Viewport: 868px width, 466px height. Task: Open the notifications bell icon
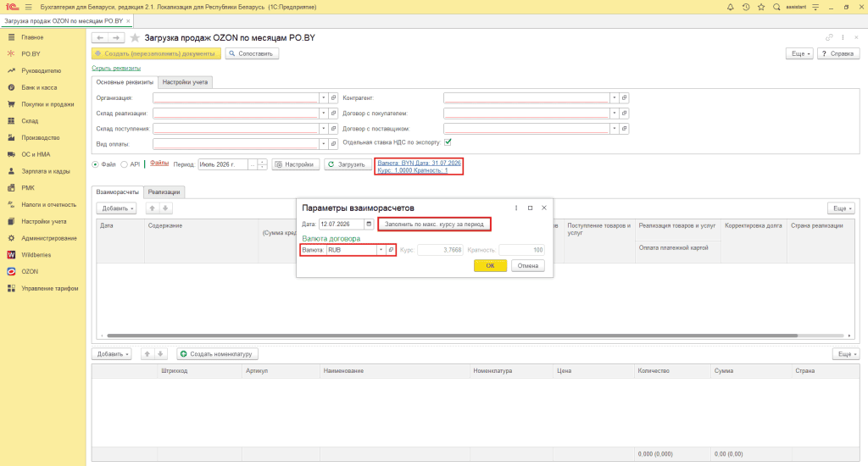[730, 7]
